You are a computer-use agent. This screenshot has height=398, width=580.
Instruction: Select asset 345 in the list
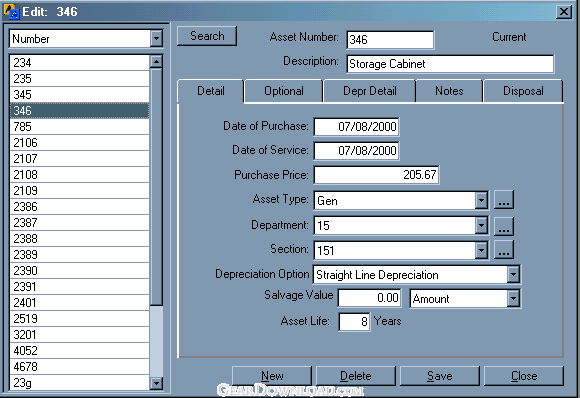coord(79,94)
